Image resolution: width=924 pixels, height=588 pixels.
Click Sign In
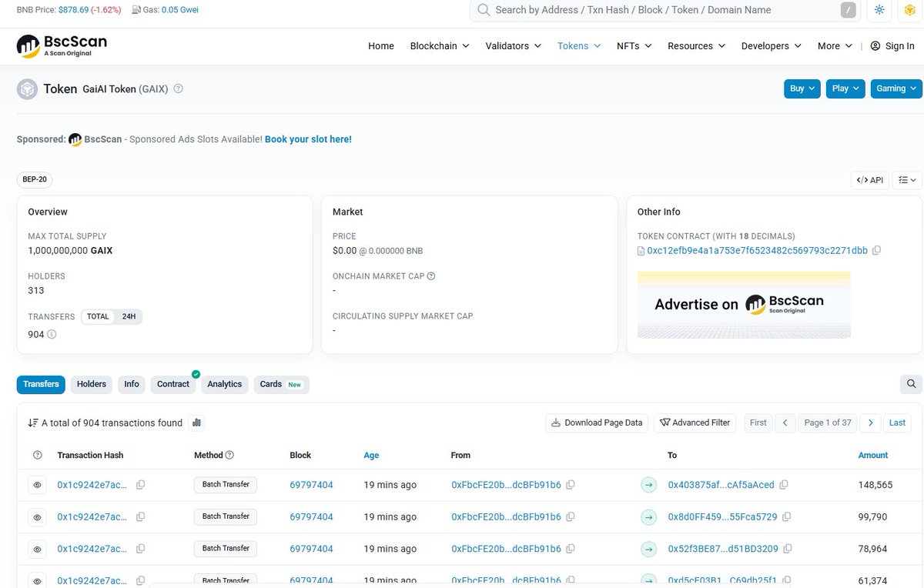892,46
